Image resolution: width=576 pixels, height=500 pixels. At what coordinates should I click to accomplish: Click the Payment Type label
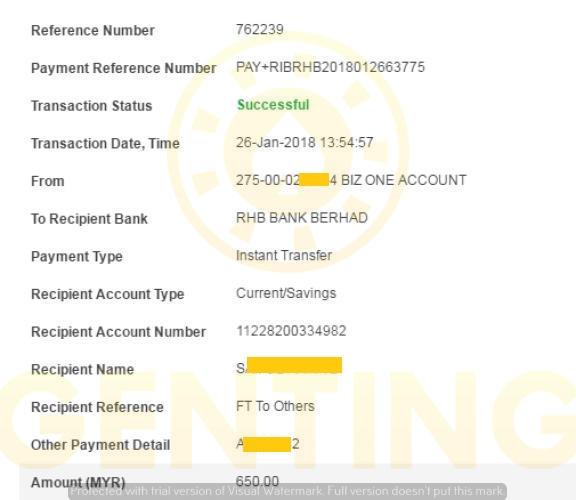[x=77, y=256]
